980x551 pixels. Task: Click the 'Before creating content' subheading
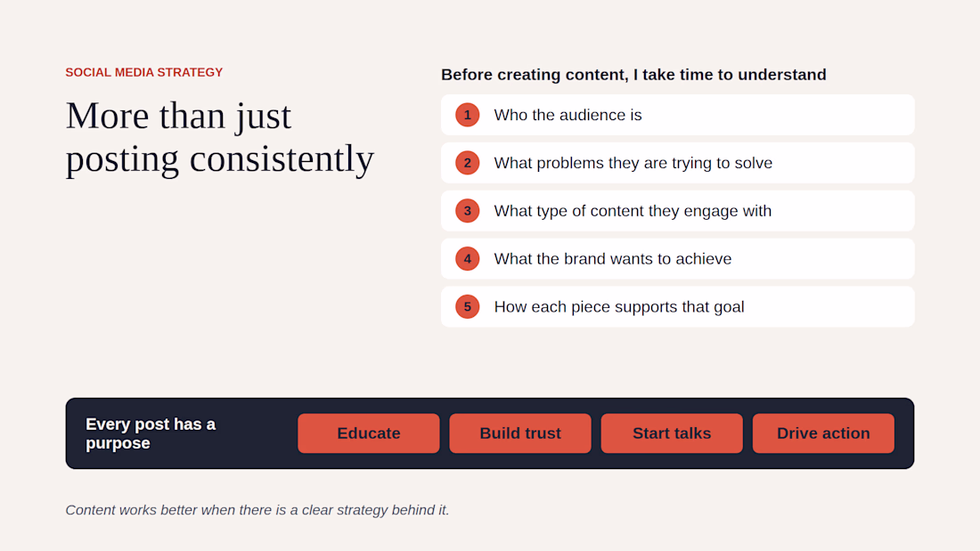[633, 75]
